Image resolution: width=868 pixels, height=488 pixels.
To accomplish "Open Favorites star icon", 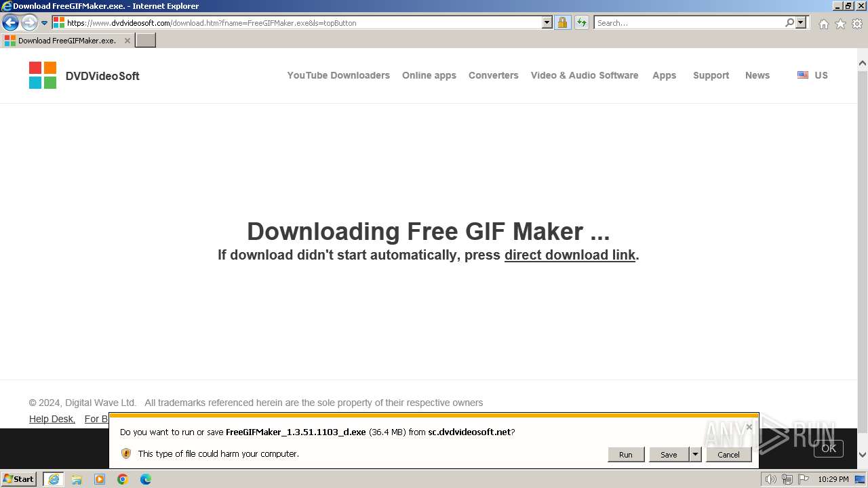I will tap(840, 24).
